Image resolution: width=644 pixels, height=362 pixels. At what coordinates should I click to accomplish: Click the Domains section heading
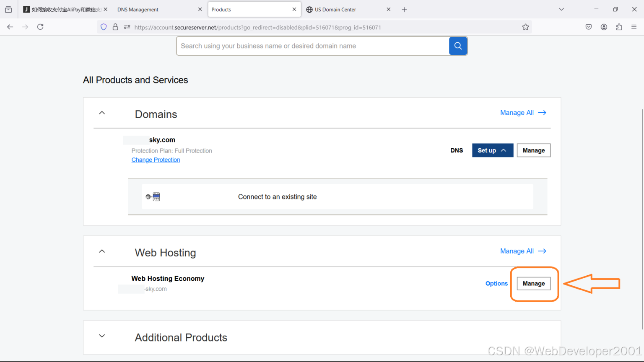coord(156,114)
